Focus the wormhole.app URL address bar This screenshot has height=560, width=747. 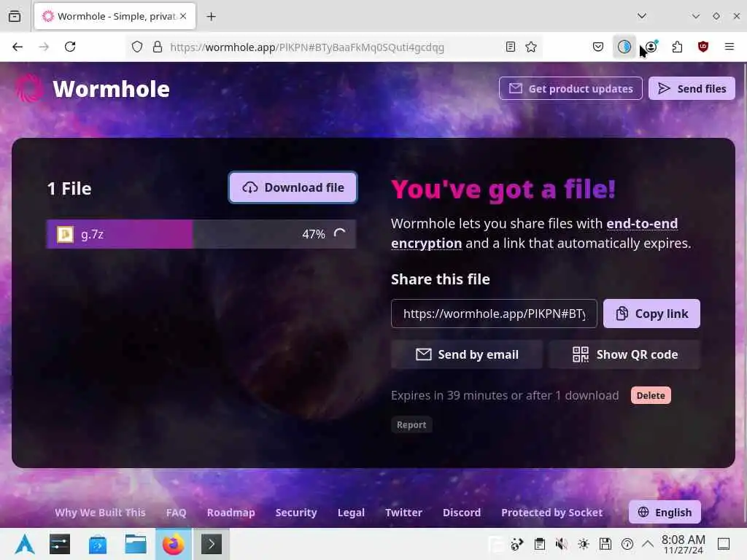[x=307, y=47]
